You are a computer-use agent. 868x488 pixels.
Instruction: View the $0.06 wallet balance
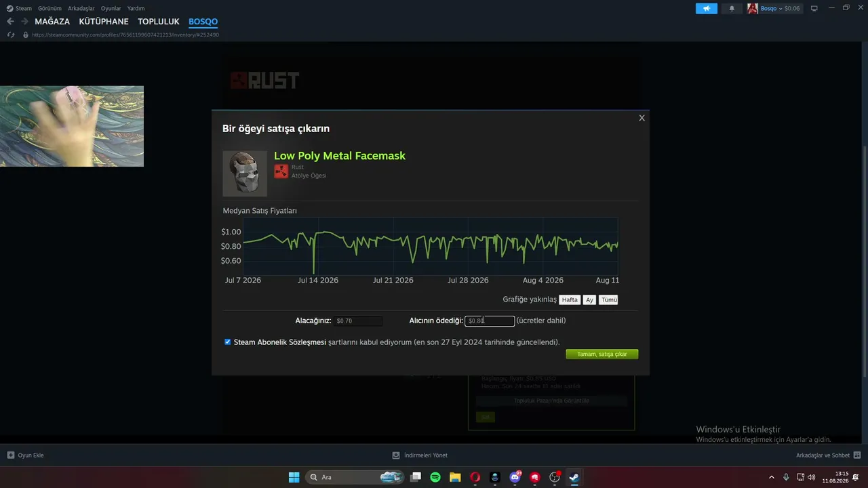(792, 8)
